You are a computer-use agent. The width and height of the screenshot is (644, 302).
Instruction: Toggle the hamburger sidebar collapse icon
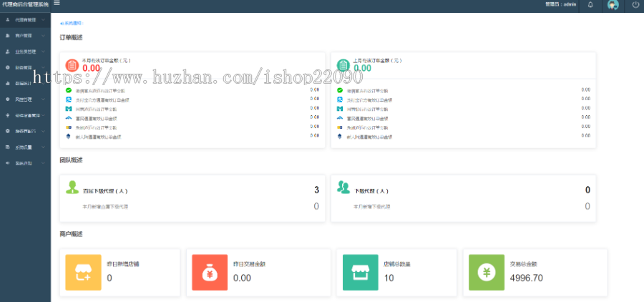tap(57, 4)
